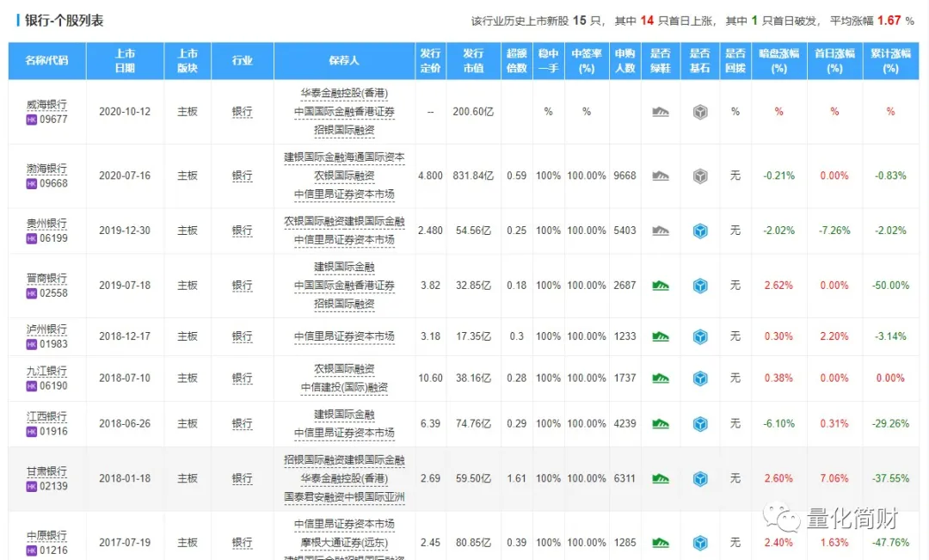Viewport: 929px width, 560px height.
Task: Click the blue cornerstone icon for 江西银行
Action: [700, 424]
